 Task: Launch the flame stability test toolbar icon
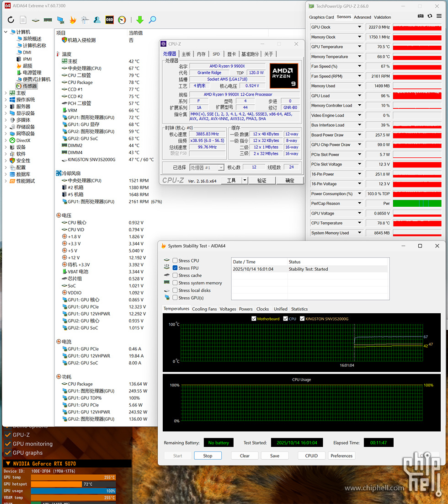click(x=73, y=20)
